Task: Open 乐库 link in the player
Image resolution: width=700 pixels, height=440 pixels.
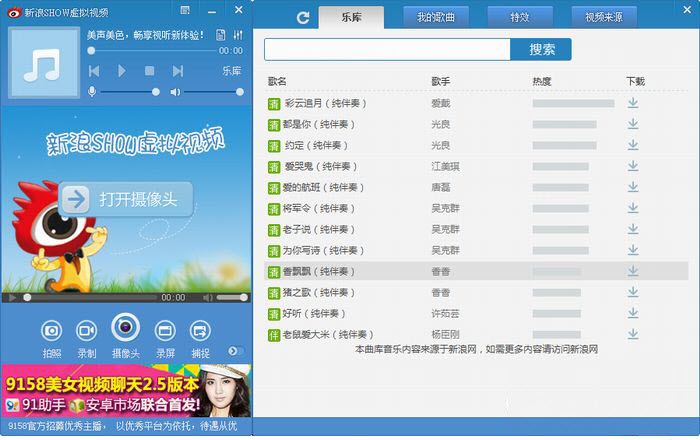Action: click(x=232, y=71)
